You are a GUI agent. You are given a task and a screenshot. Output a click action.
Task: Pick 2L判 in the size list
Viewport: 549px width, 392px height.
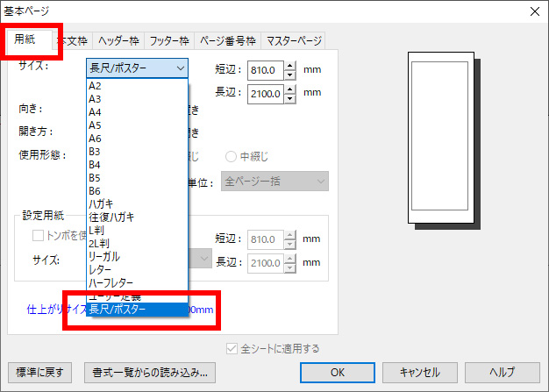click(x=137, y=244)
